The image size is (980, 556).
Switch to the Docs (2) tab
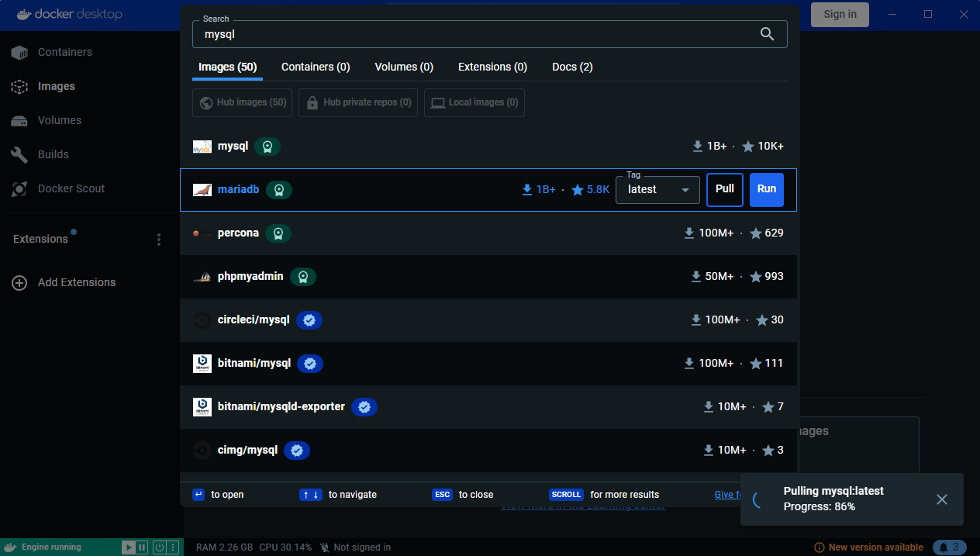[572, 67]
